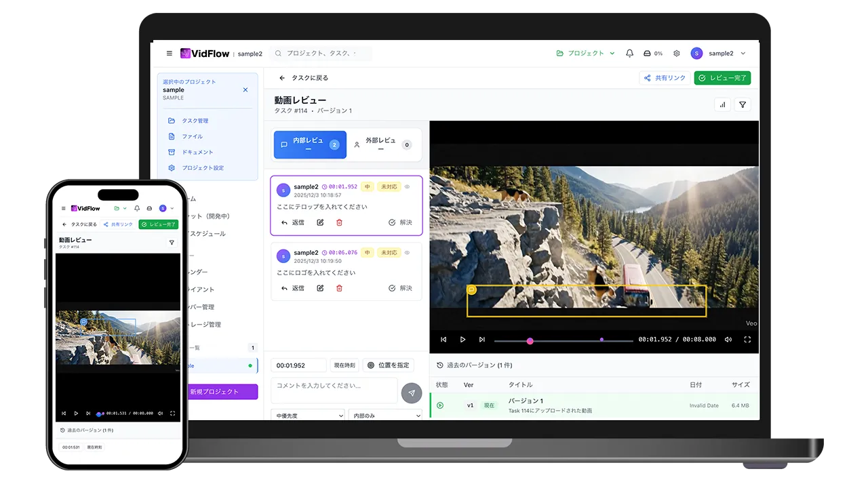The image size is (868, 488).
Task: Open the bar chart statistics icon
Action: click(x=722, y=105)
